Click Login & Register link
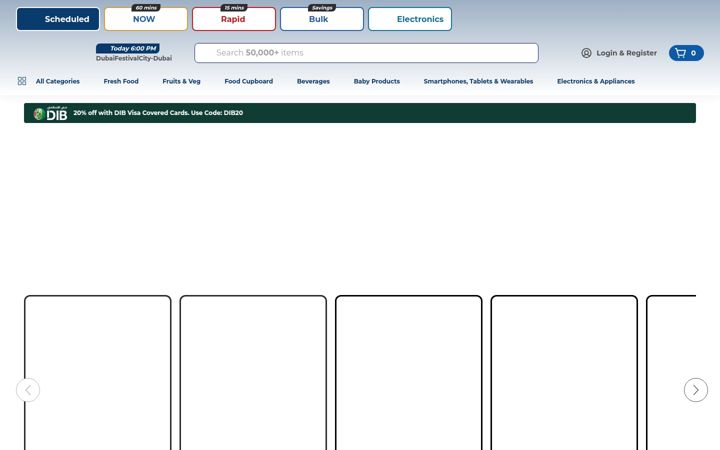This screenshot has width=720, height=450. (x=626, y=53)
